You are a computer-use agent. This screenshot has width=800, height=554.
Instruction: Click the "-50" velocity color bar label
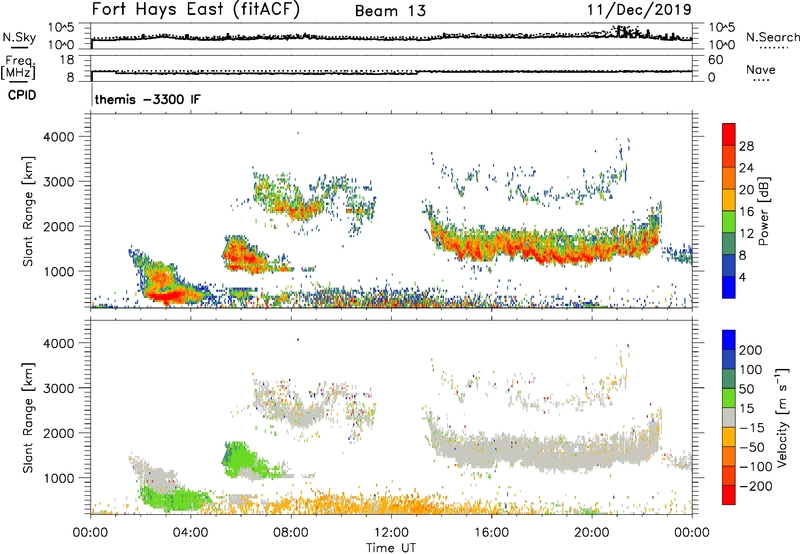click(x=751, y=447)
